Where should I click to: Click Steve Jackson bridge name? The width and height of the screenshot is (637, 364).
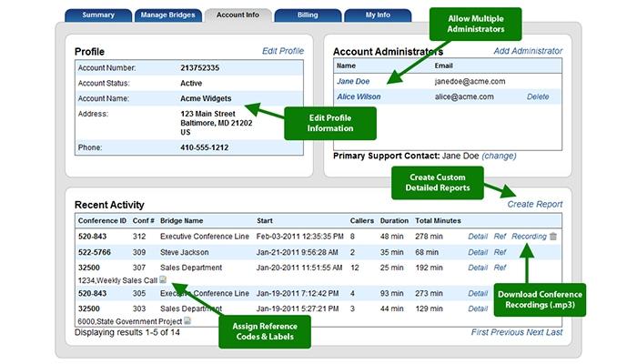coord(185,252)
